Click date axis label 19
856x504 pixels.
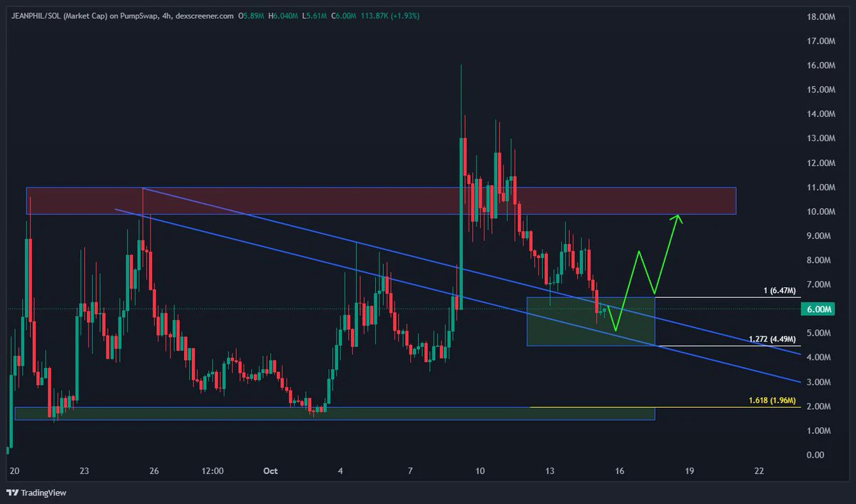[689, 471]
